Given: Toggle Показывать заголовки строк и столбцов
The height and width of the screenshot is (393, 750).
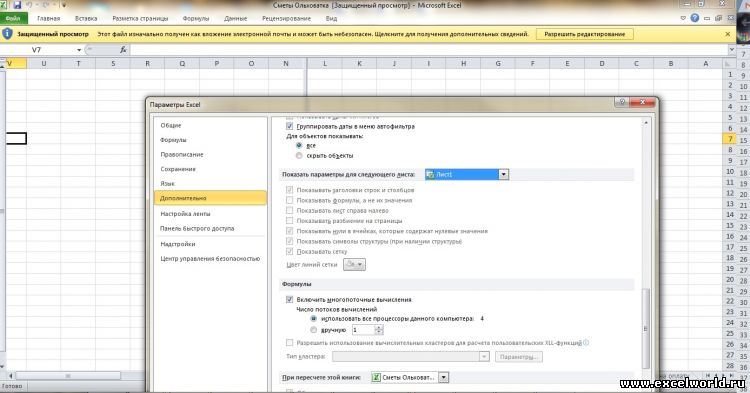Looking at the screenshot, I should (289, 190).
